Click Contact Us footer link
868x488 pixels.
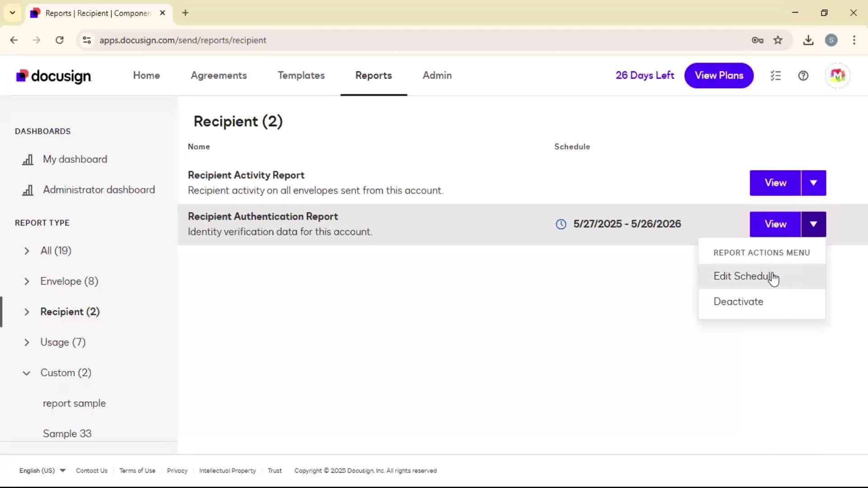[x=92, y=470]
